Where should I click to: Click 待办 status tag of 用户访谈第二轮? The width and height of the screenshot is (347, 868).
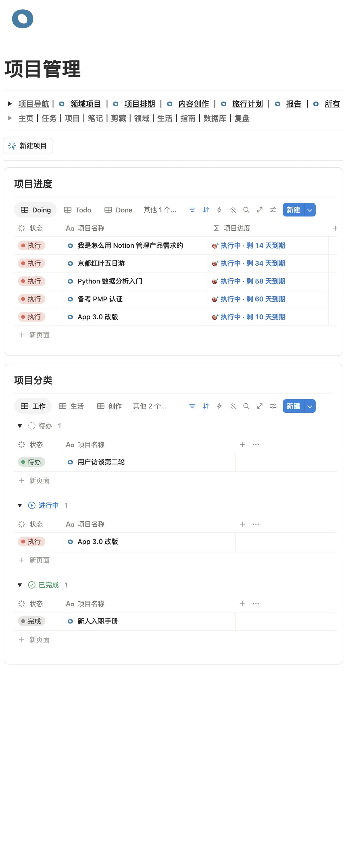[32, 462]
